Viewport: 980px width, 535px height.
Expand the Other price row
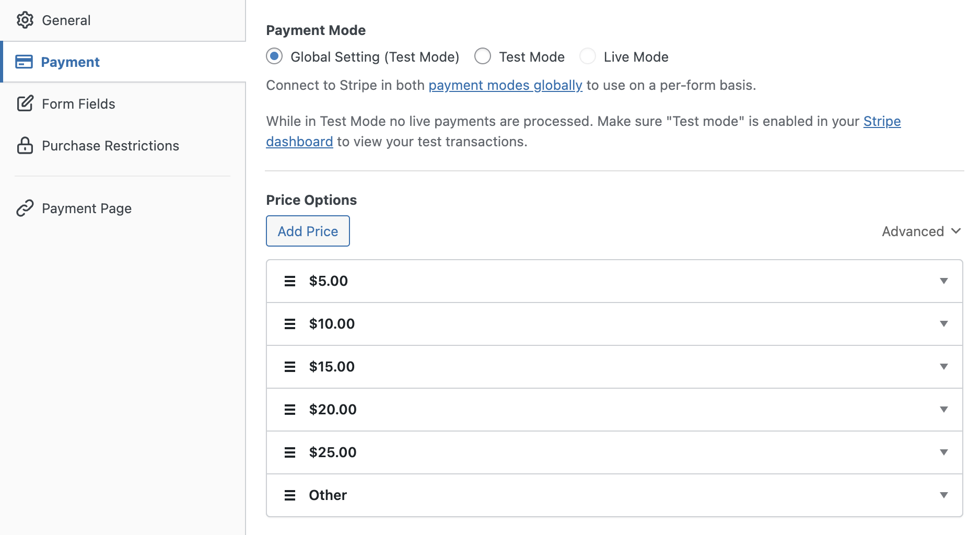[x=943, y=495]
